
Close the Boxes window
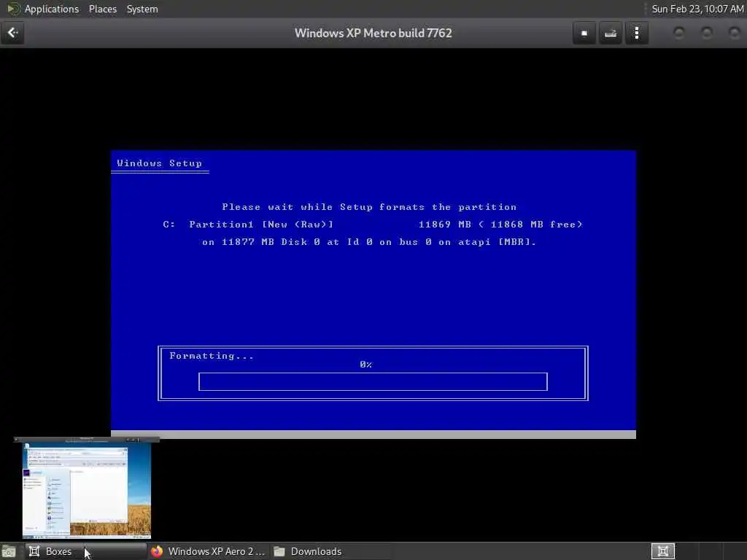(x=735, y=33)
